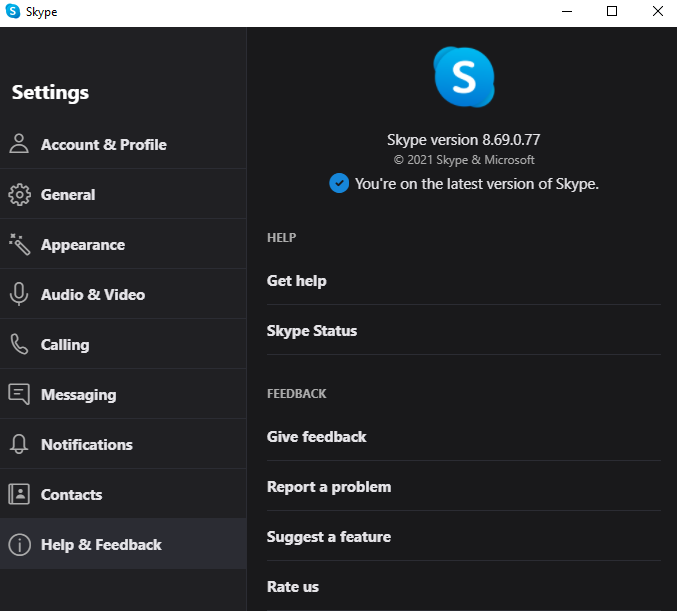Switch to the Notifications settings section
This screenshot has width=677, height=611.
coord(123,444)
